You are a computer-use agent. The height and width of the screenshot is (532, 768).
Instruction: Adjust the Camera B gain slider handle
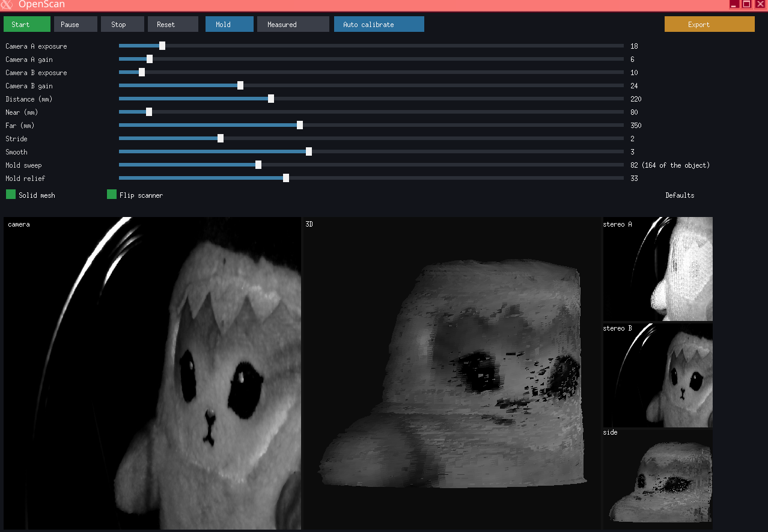(x=240, y=85)
